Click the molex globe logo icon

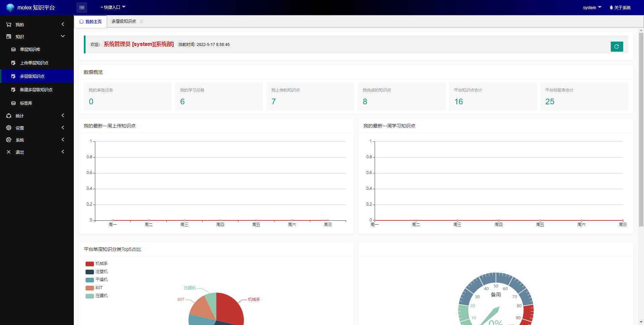pyautogui.click(x=10, y=7)
